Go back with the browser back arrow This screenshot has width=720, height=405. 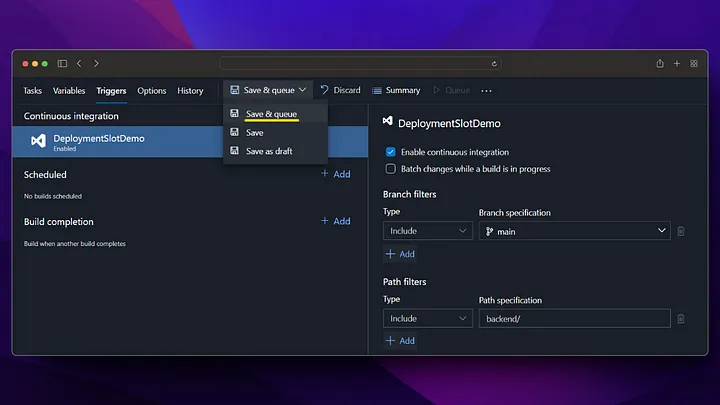[79, 63]
